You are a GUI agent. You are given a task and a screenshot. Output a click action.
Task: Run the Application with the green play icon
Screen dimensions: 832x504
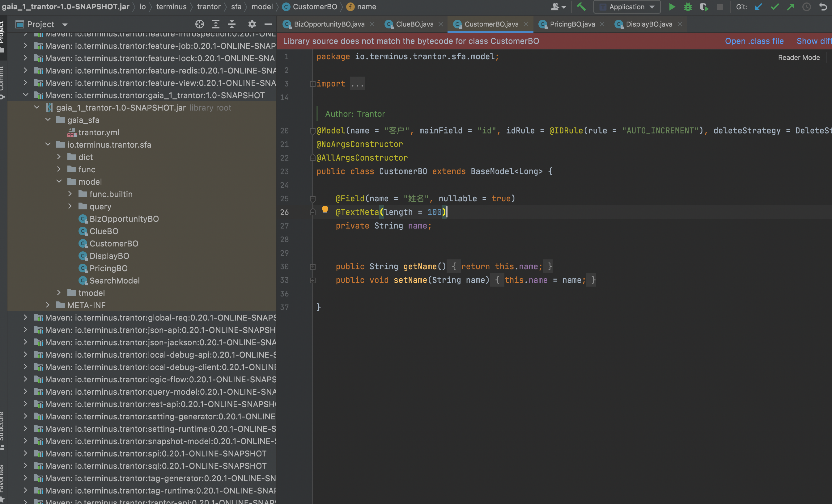(x=672, y=7)
